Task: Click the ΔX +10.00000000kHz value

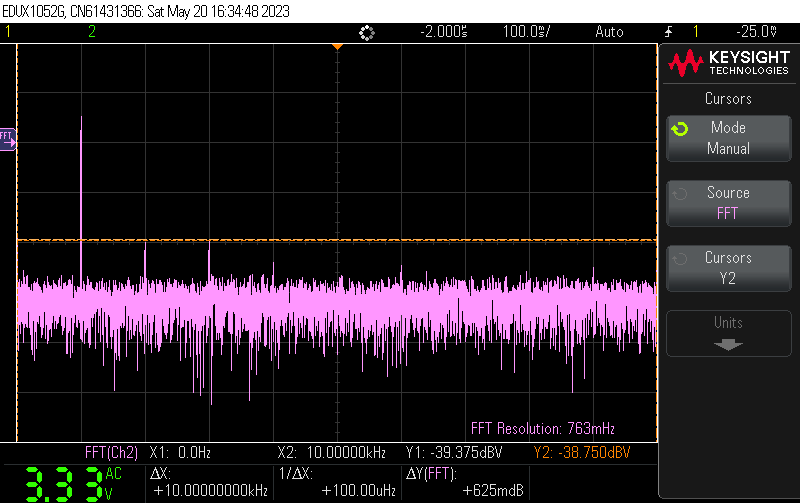Action: click(x=210, y=491)
